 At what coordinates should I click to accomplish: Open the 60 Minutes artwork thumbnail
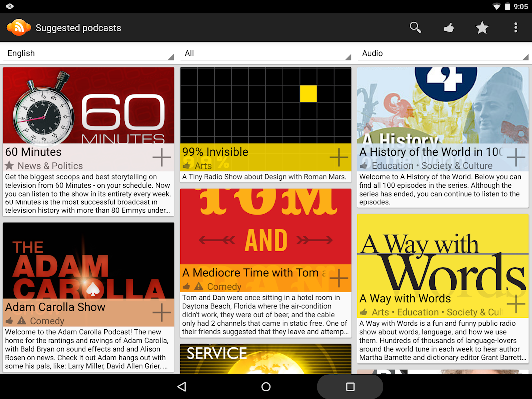coord(89,106)
